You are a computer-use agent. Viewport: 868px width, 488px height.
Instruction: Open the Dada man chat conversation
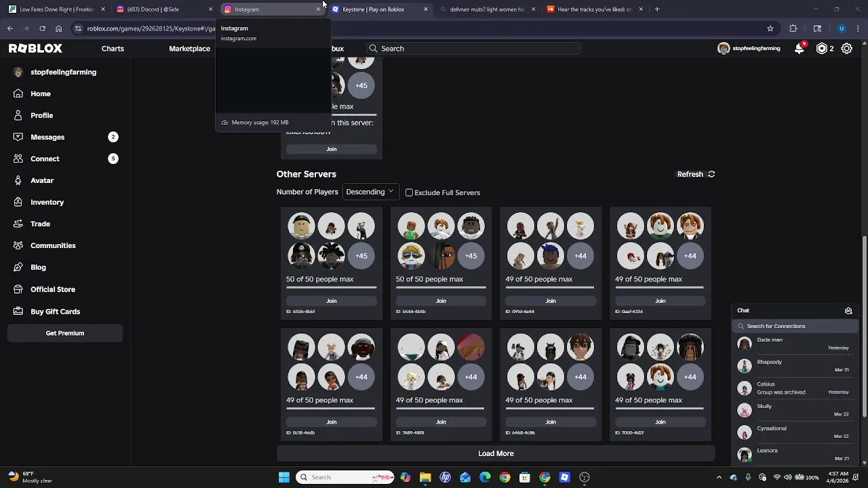pos(795,344)
